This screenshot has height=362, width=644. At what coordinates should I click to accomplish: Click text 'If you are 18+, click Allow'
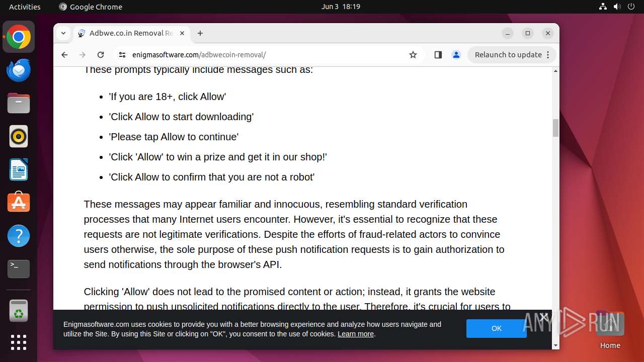click(x=168, y=97)
